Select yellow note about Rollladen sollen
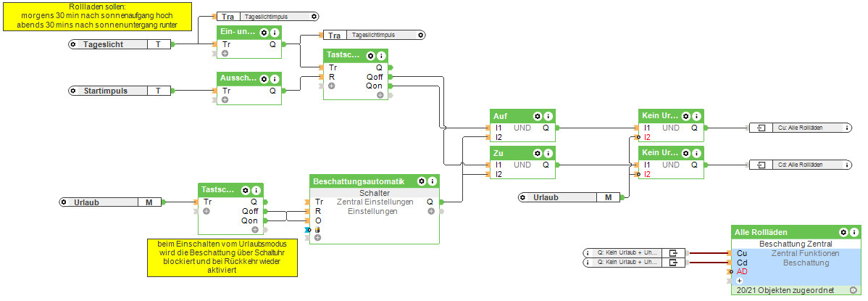 (97, 16)
